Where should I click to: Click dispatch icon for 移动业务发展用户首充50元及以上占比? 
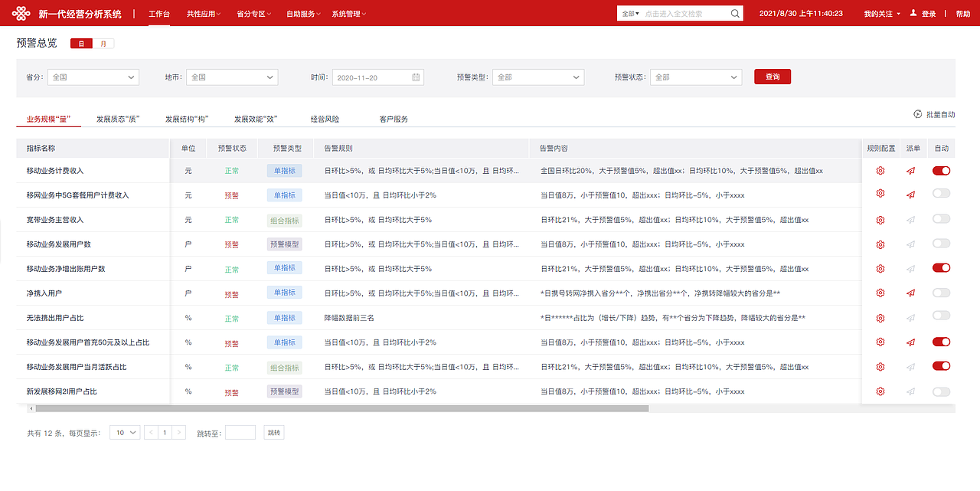pyautogui.click(x=910, y=342)
